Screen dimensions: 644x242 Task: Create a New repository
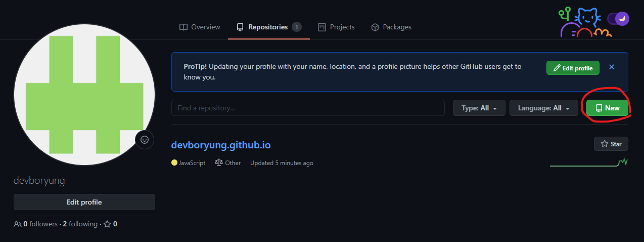pos(607,108)
